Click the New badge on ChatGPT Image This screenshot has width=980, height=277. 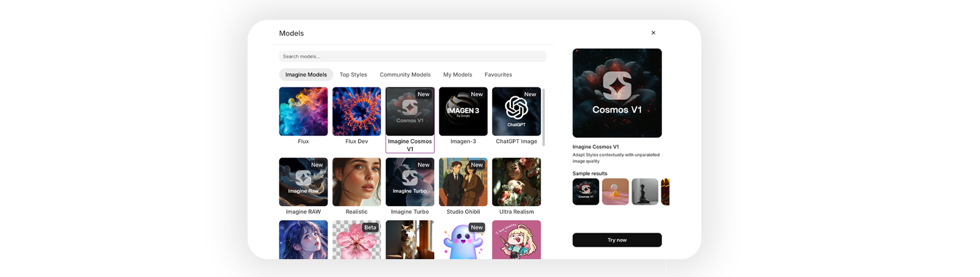[x=530, y=94]
